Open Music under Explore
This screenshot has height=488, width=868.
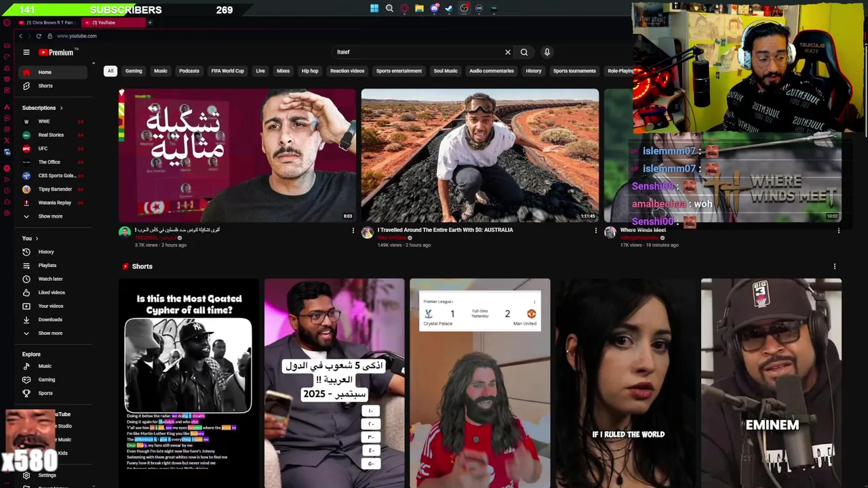[54, 366]
